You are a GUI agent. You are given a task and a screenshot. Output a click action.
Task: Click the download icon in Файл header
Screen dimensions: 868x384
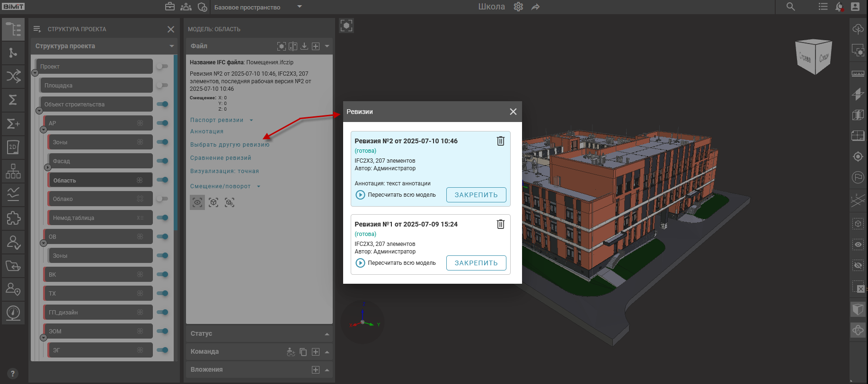coord(304,46)
